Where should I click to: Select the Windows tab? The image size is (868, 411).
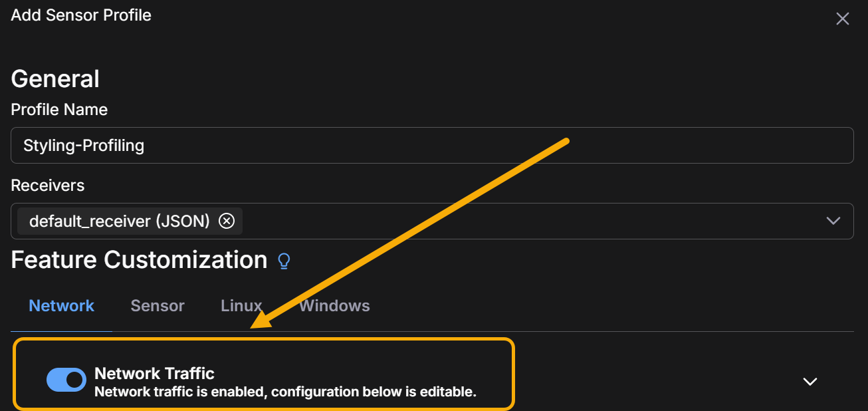pyautogui.click(x=334, y=306)
